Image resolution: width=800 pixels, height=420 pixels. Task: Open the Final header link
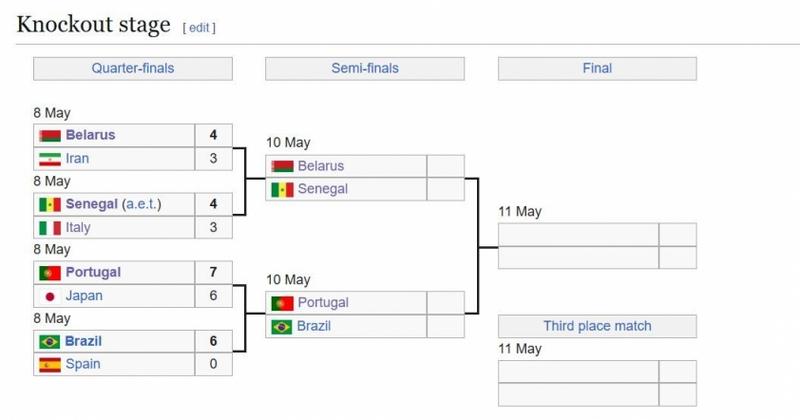pos(597,68)
